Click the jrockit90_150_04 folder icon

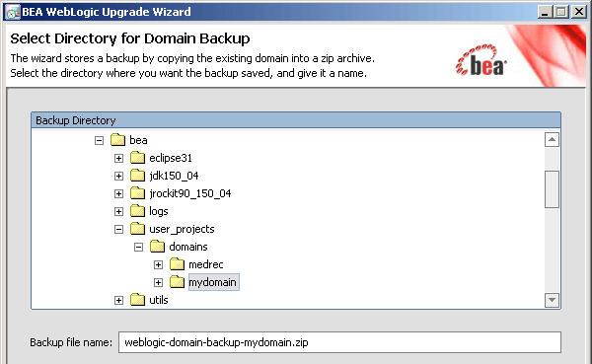pos(137,193)
